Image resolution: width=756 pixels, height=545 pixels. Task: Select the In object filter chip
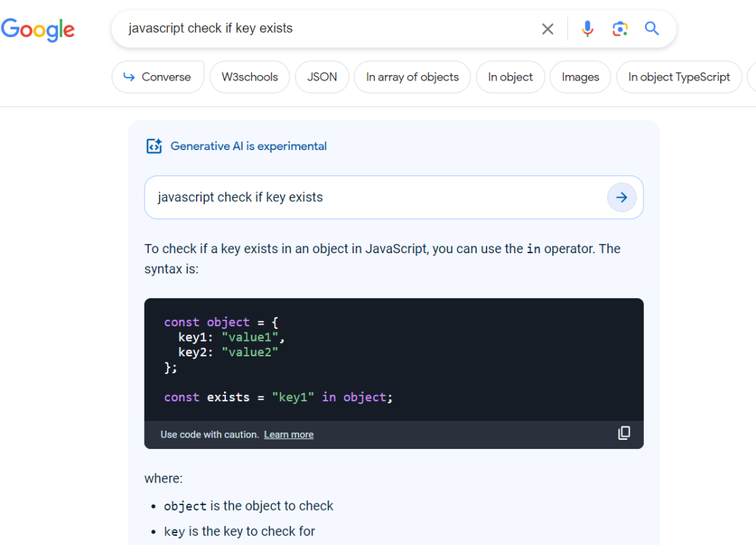click(x=510, y=77)
